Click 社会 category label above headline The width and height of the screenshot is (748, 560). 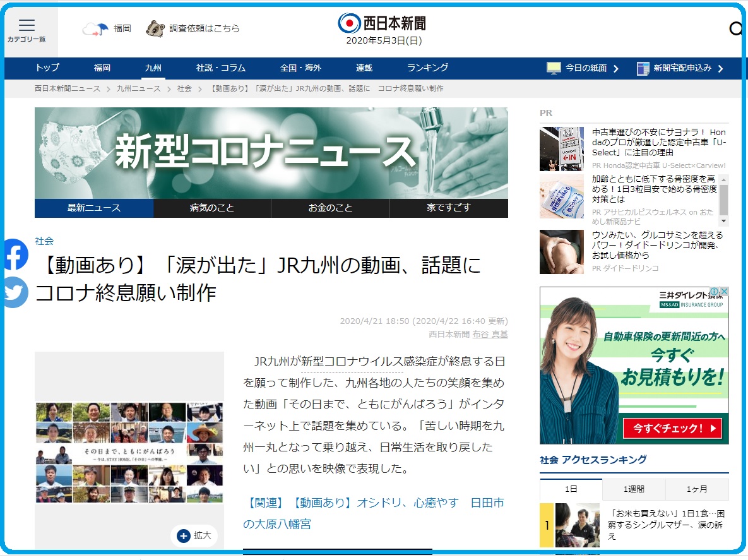[44, 241]
